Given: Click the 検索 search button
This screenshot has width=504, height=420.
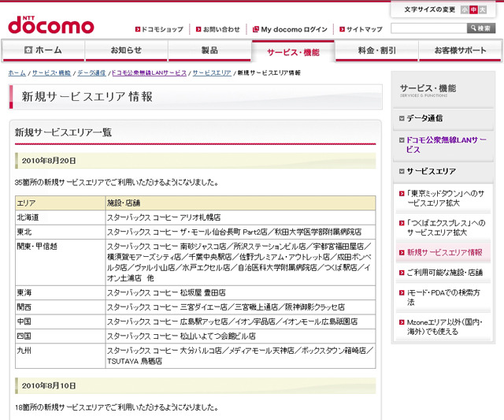Looking at the screenshot, I should (x=481, y=28).
